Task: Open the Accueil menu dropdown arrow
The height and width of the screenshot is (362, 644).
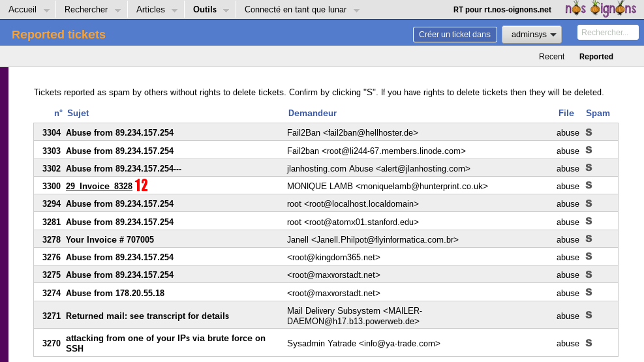Action: [46, 10]
